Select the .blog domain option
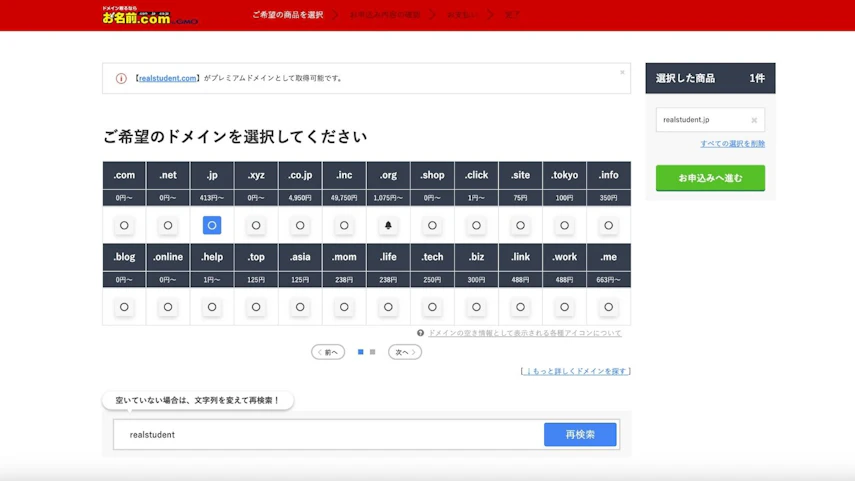The height and width of the screenshot is (481, 855). (x=124, y=307)
